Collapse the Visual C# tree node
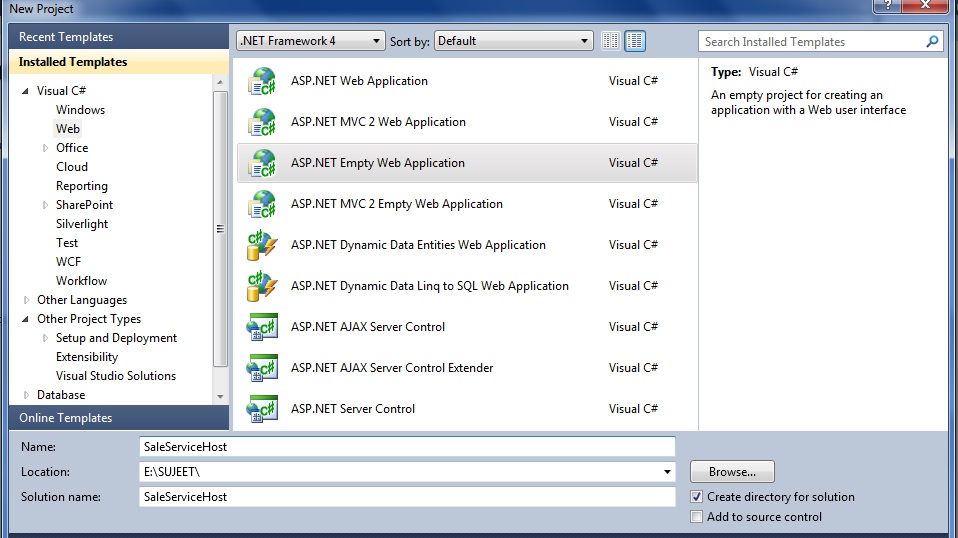958x538 pixels. [x=25, y=91]
